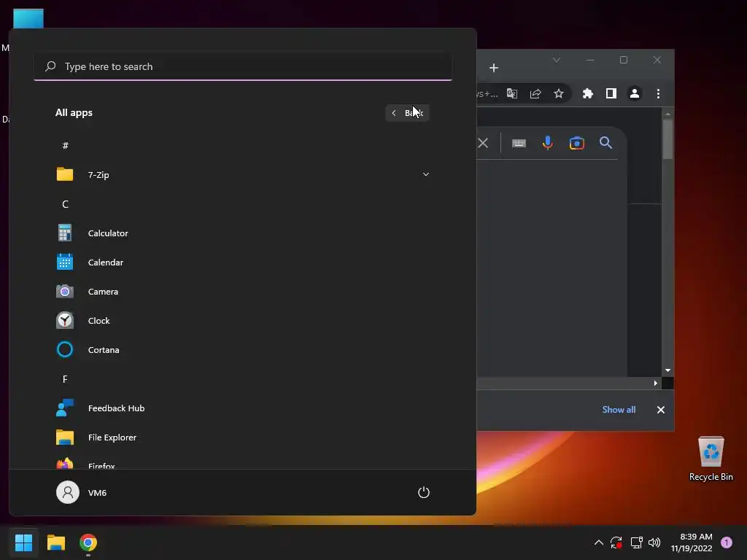The image size is (747, 560).
Task: Expand the 7-Zip folder chevron
Action: (x=426, y=175)
